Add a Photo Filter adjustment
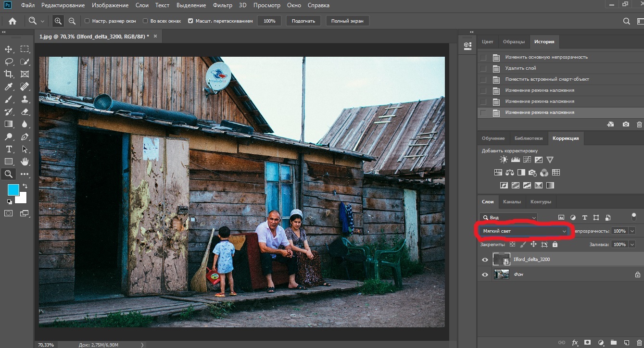The width and height of the screenshot is (644, 348). (x=532, y=173)
